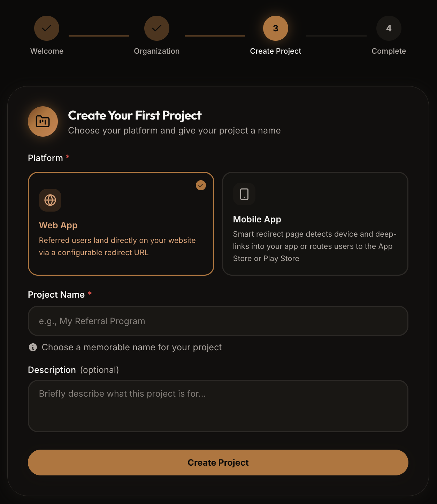This screenshot has height=504, width=437.
Task: Click the Welcome step checkmark circle
Action: click(x=47, y=28)
